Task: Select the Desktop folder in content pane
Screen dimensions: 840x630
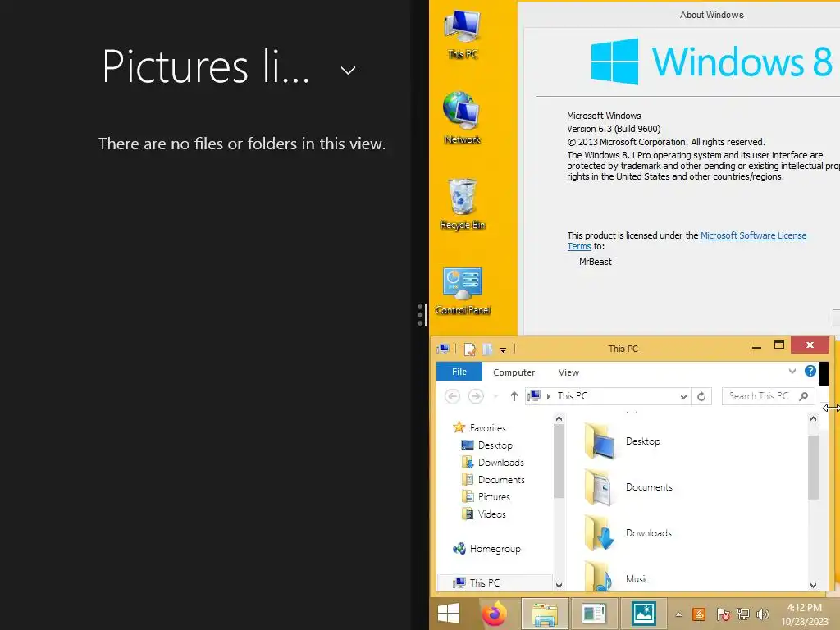Action: point(623,441)
